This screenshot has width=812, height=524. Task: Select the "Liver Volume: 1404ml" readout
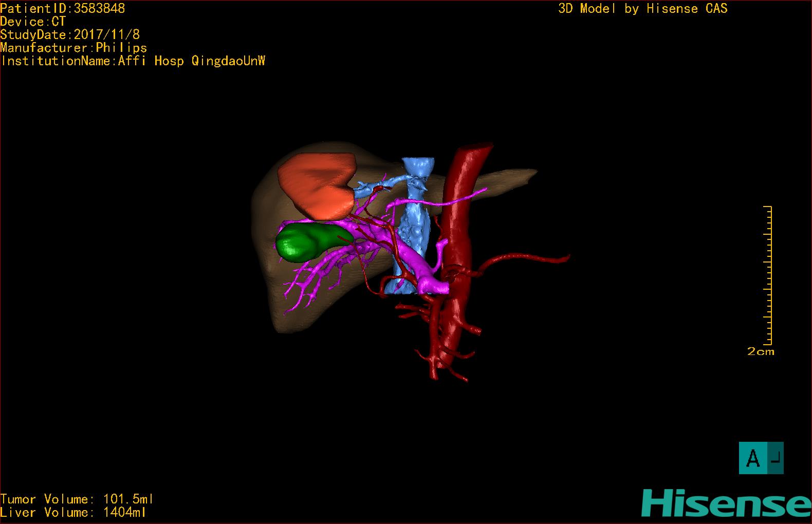(x=73, y=513)
